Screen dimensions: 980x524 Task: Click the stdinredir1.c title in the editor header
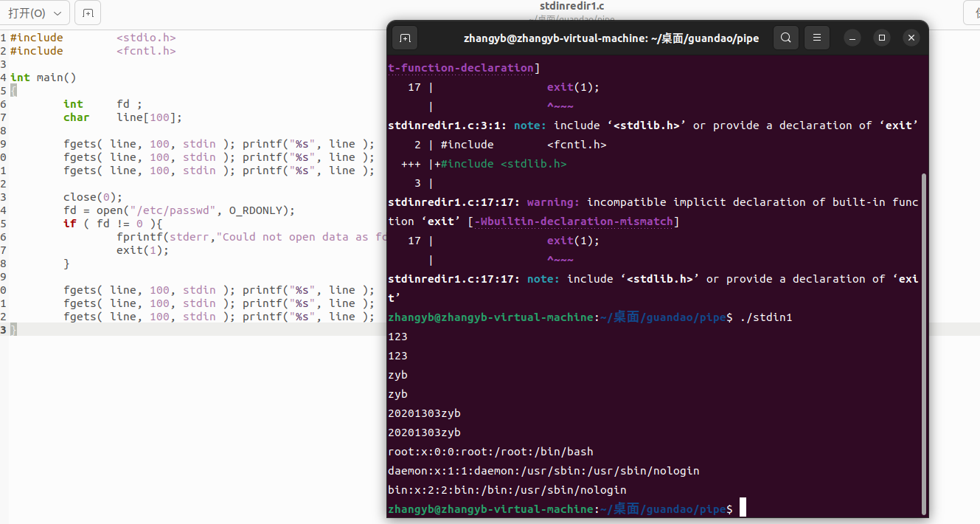(572, 6)
